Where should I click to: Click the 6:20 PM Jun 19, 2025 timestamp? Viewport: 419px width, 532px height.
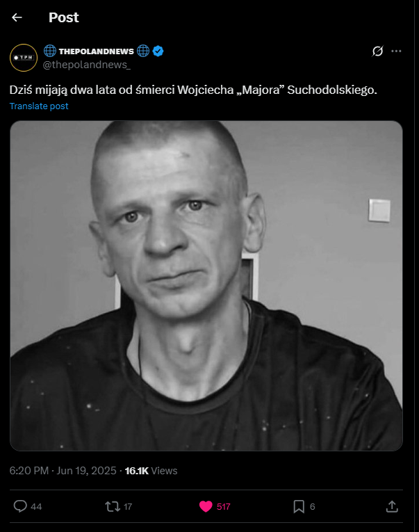[63, 471]
